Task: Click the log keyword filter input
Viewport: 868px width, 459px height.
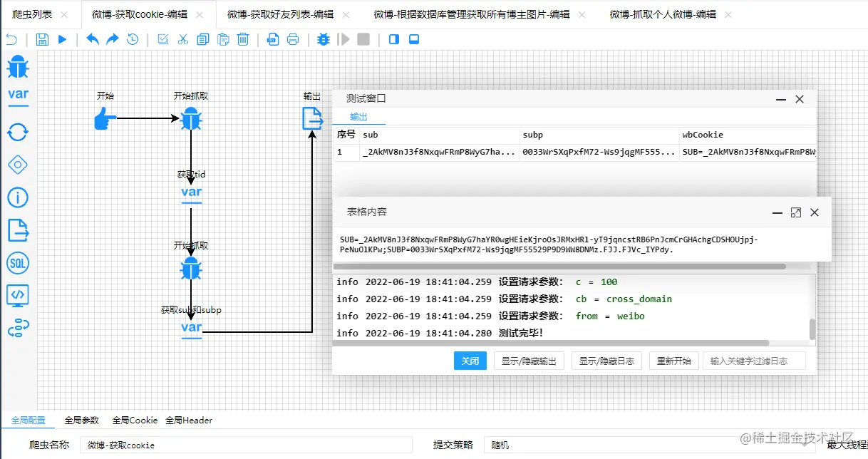Action: [x=754, y=361]
